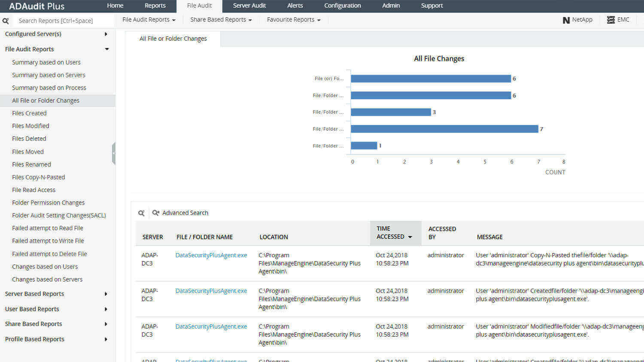This screenshot has width=644, height=362.
Task: Focus the Search Reports input field
Action: [64, 21]
